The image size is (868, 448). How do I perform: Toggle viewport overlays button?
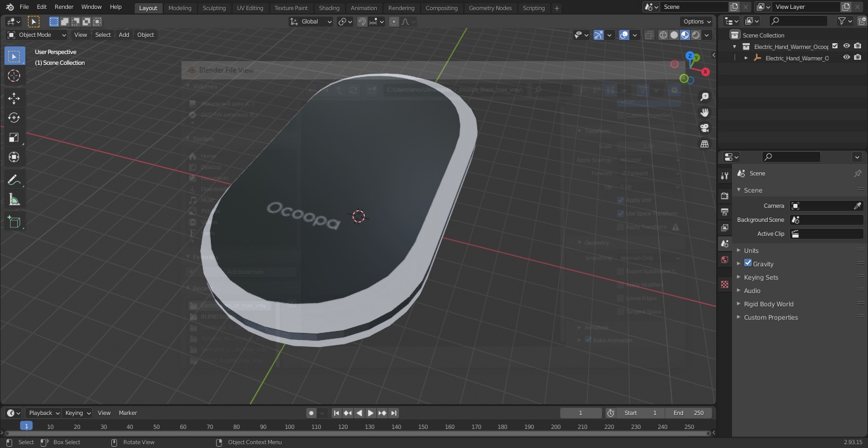[624, 35]
